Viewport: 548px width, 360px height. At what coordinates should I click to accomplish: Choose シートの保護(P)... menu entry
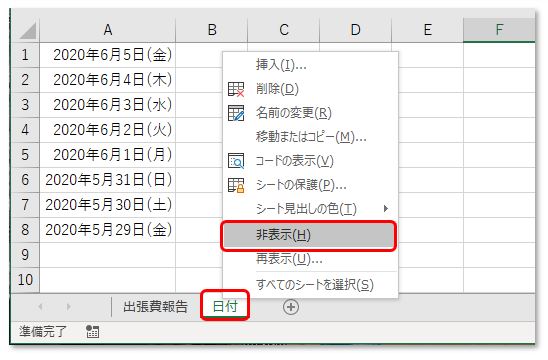click(x=310, y=185)
